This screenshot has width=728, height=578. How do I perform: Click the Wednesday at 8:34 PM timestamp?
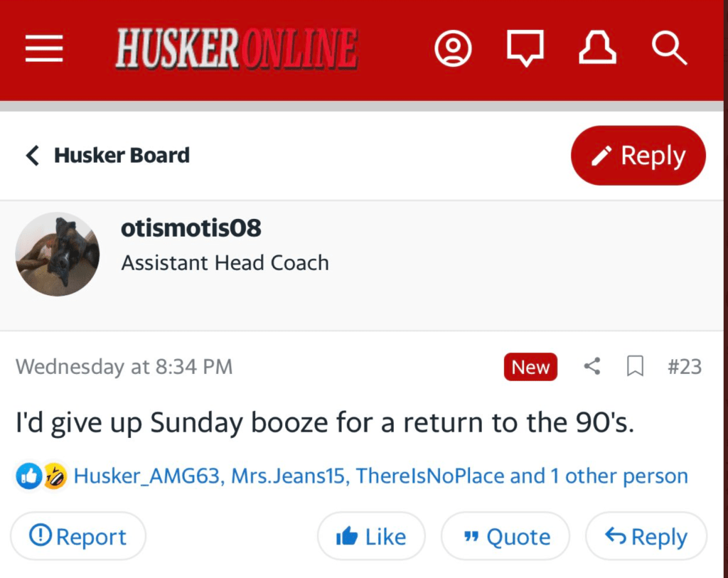click(124, 367)
